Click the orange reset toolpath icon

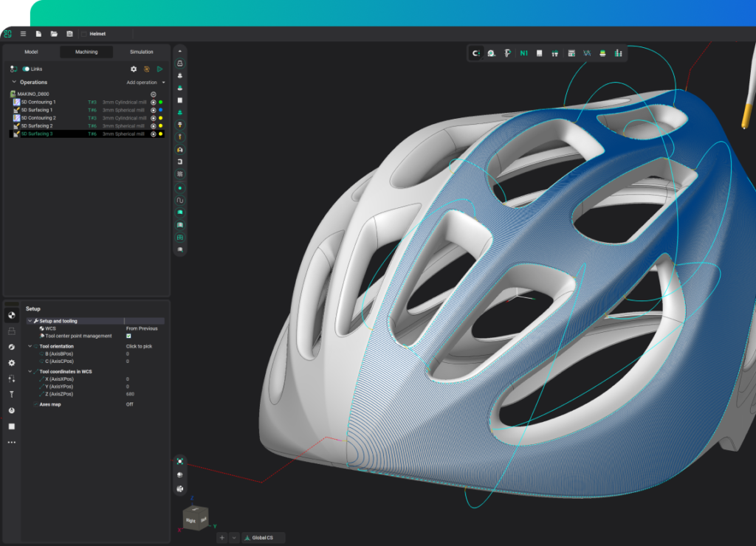147,69
